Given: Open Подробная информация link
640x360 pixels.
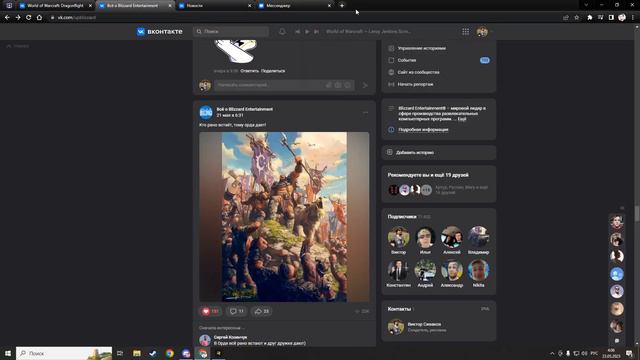Looking at the screenshot, I should pos(423,129).
